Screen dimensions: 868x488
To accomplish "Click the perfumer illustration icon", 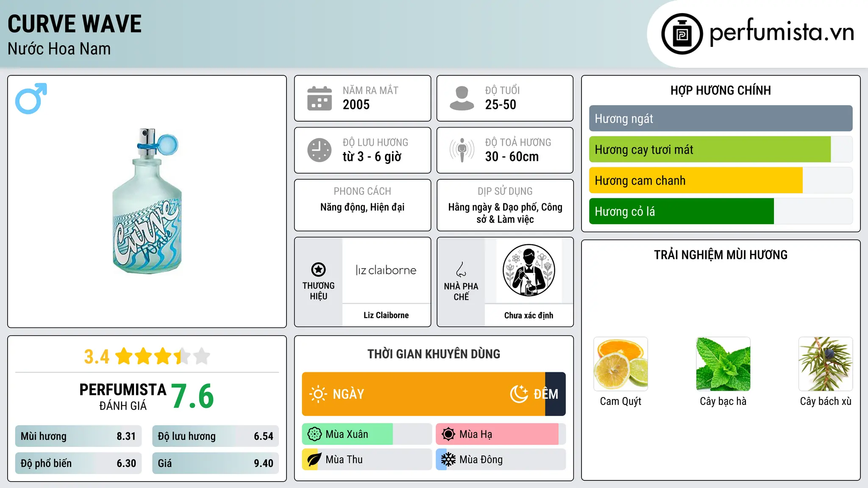I will [529, 270].
